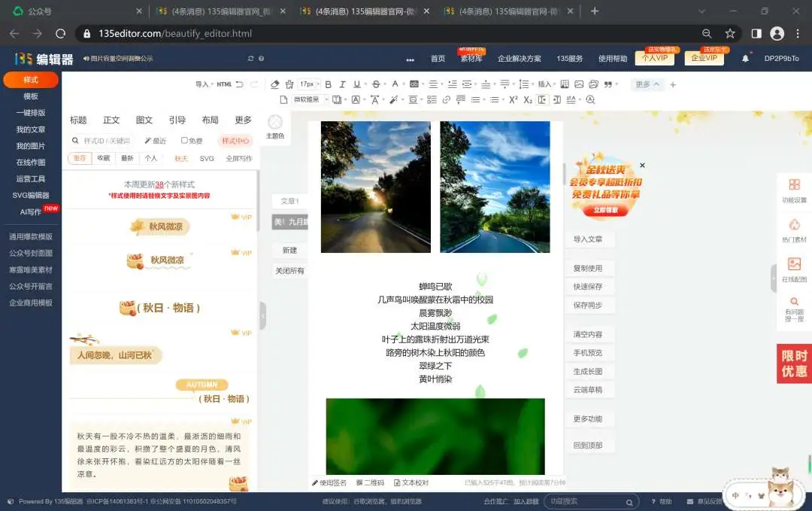812x511 pixels.
Task: Click the new blank document icon
Action: pos(283,100)
